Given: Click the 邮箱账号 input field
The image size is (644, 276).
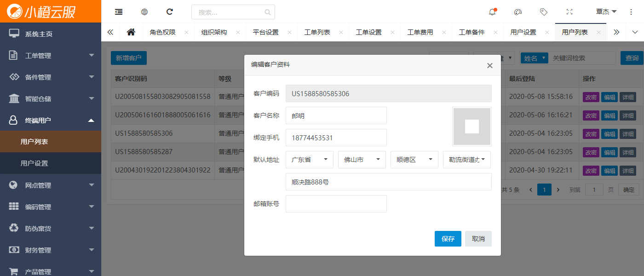Looking at the screenshot, I should click(x=336, y=204).
